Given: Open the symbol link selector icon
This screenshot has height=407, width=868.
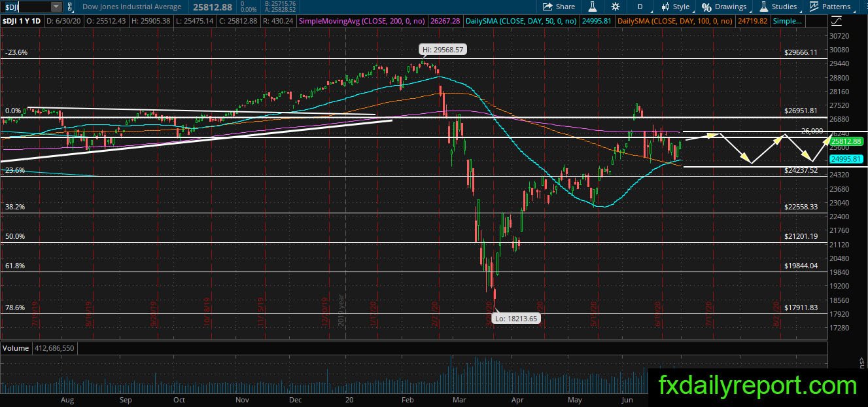Looking at the screenshot, I should pos(69,7).
